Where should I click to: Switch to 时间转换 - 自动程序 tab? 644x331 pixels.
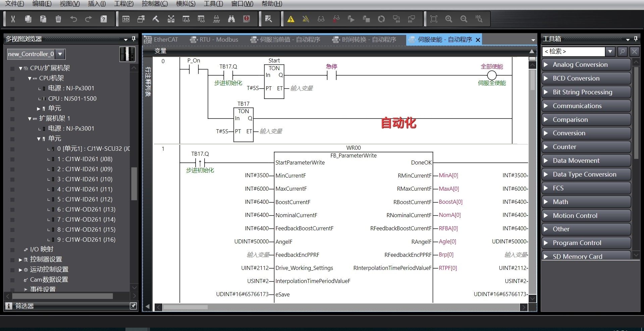364,40
